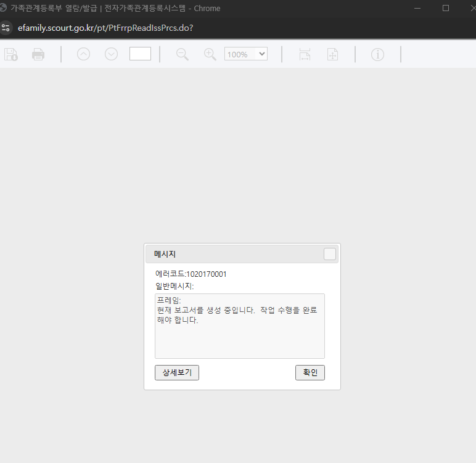Screen dimensions: 476x463
Task: Click the page number input box
Action: click(140, 54)
